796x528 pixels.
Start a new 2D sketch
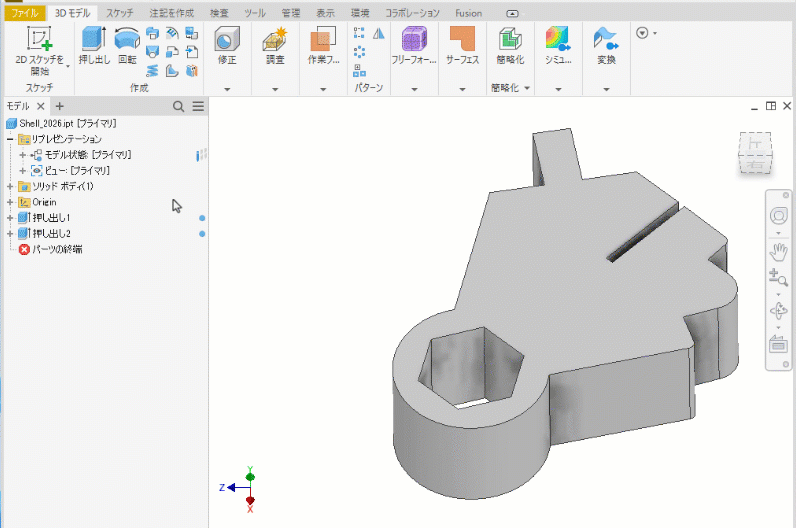pos(40,50)
